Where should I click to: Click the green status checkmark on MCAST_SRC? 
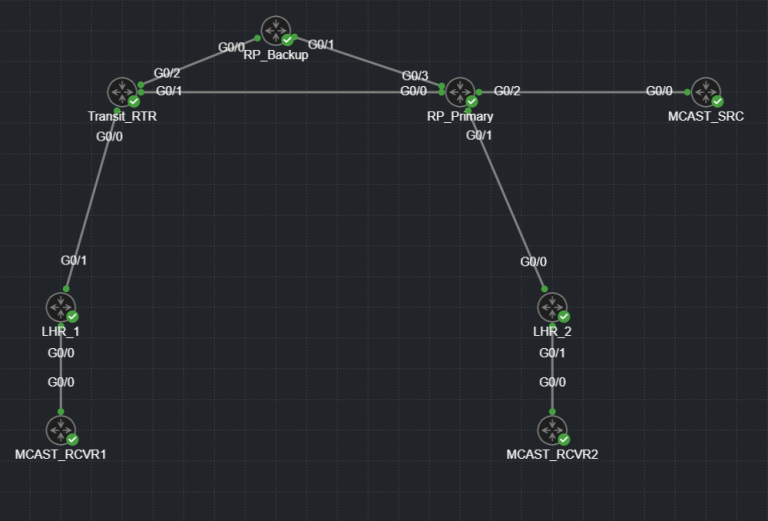click(x=717, y=101)
